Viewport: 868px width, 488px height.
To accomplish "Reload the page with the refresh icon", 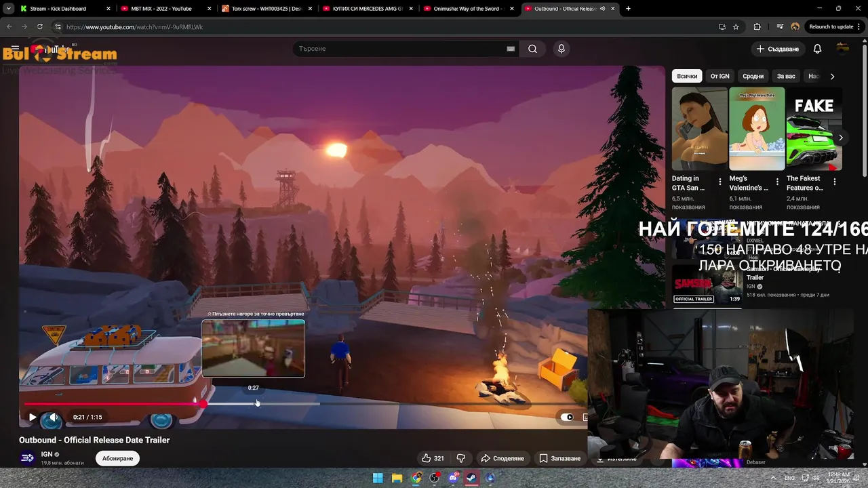I will click(x=40, y=26).
